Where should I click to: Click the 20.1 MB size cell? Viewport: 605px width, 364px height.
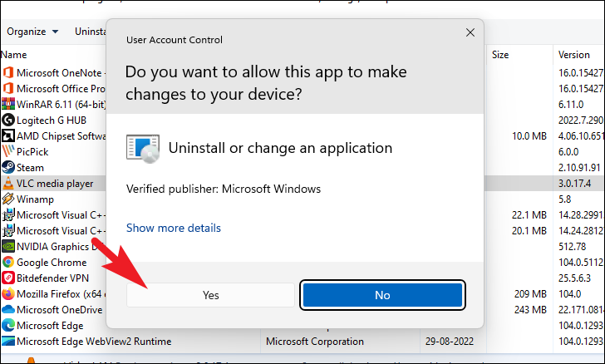coord(529,231)
